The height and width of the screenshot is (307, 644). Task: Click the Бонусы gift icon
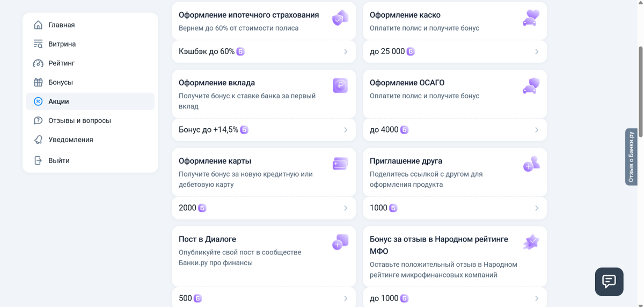pyautogui.click(x=38, y=82)
